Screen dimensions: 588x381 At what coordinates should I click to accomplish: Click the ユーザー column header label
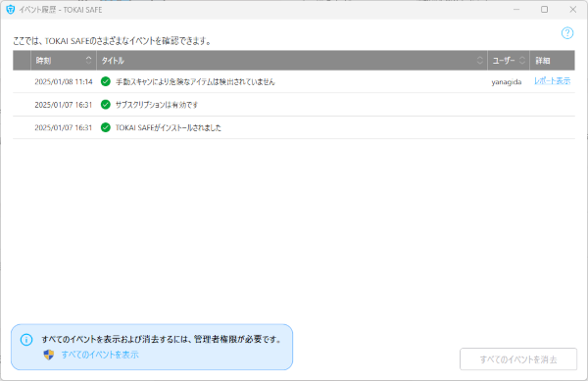pos(504,61)
